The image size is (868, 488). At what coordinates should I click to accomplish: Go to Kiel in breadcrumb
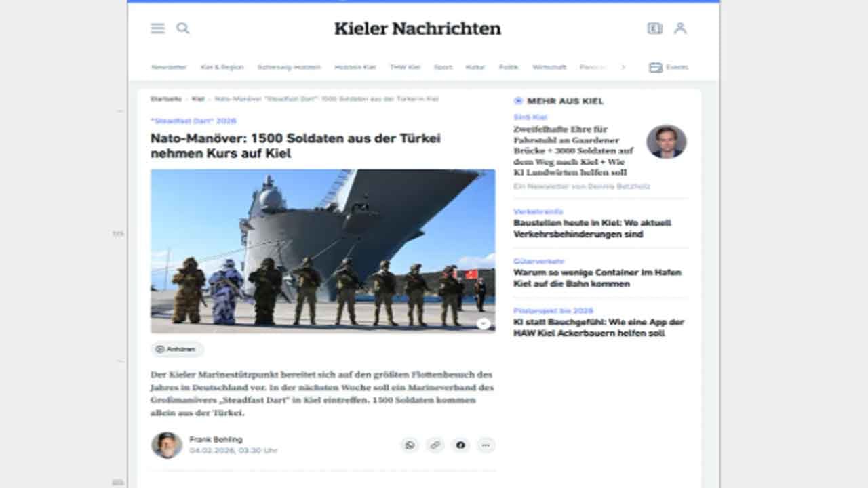tap(198, 99)
